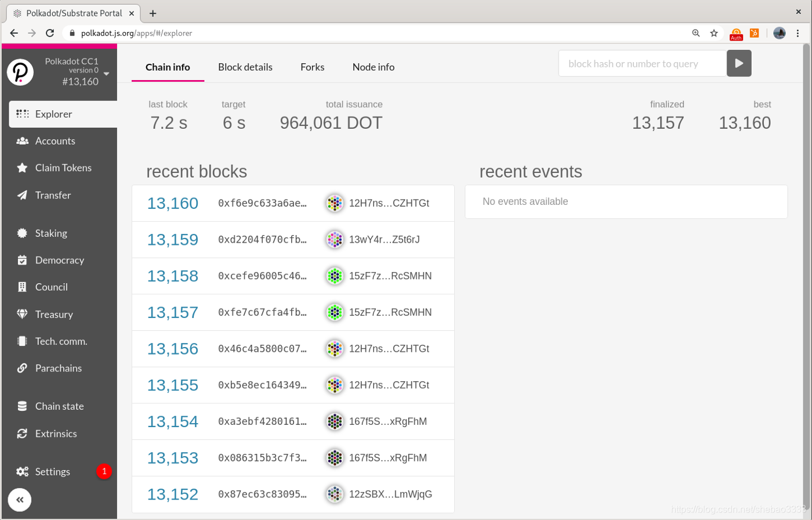Bookmark page with star icon

[714, 33]
